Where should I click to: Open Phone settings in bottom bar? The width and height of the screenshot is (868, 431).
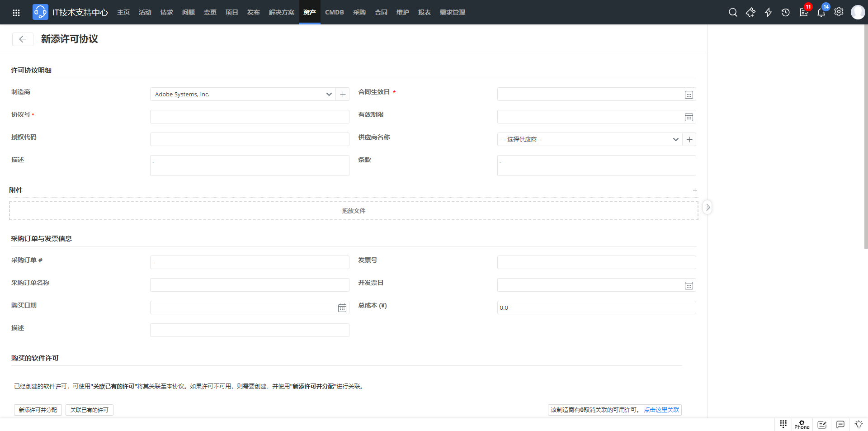click(802, 424)
